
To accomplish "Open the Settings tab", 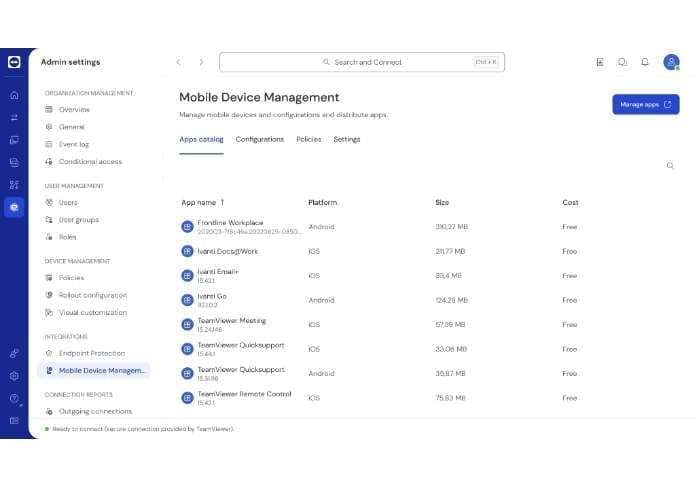I will (347, 139).
